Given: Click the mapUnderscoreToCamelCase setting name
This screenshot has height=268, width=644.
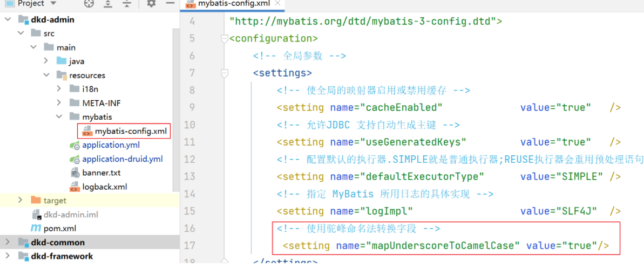Looking at the screenshot, I should pos(443,245).
